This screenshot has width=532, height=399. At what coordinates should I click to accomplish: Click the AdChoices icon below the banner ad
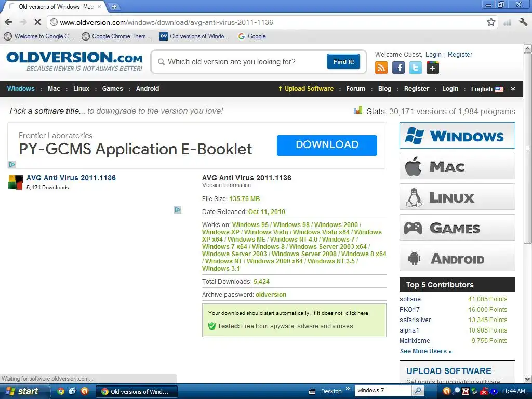[11, 165]
